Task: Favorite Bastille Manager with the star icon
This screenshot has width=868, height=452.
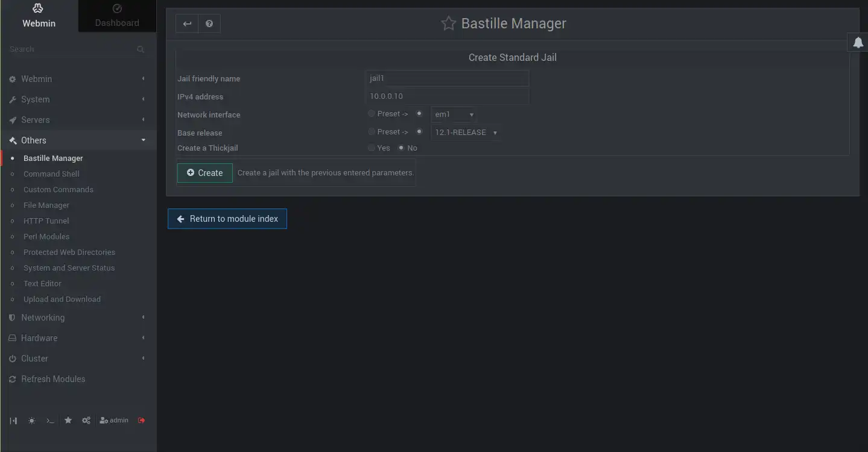Action: (448, 24)
